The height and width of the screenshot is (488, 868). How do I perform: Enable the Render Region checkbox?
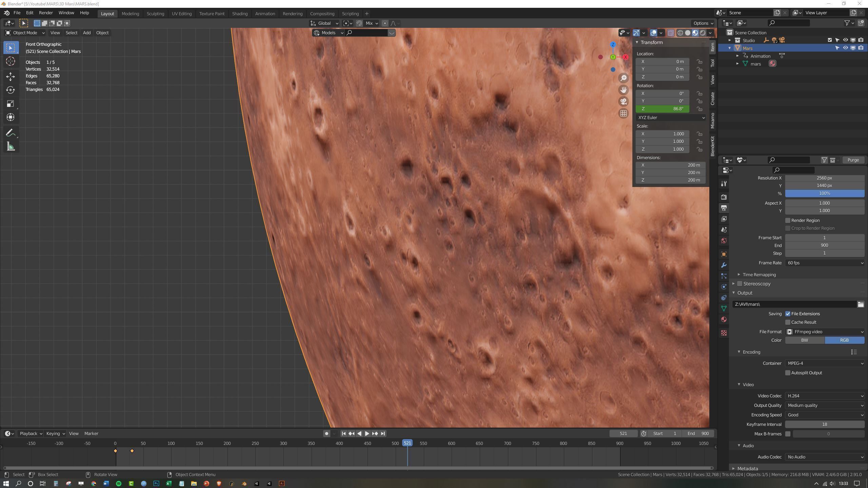[x=788, y=221]
